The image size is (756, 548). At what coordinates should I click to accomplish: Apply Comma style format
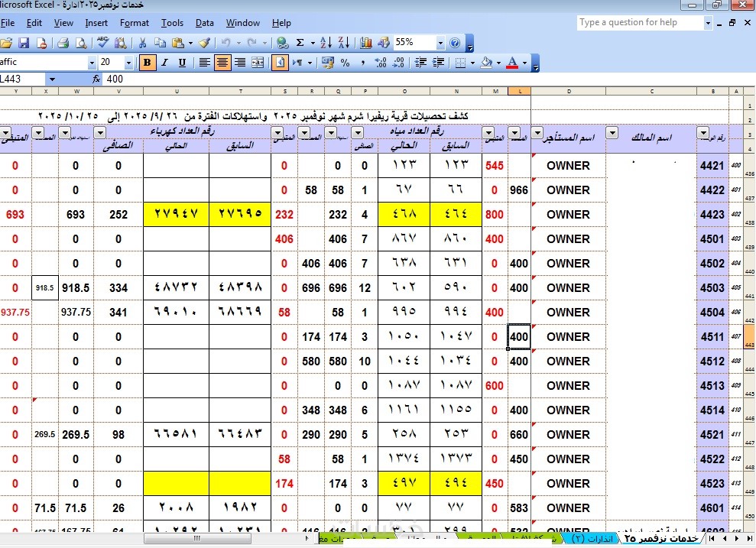click(x=362, y=63)
